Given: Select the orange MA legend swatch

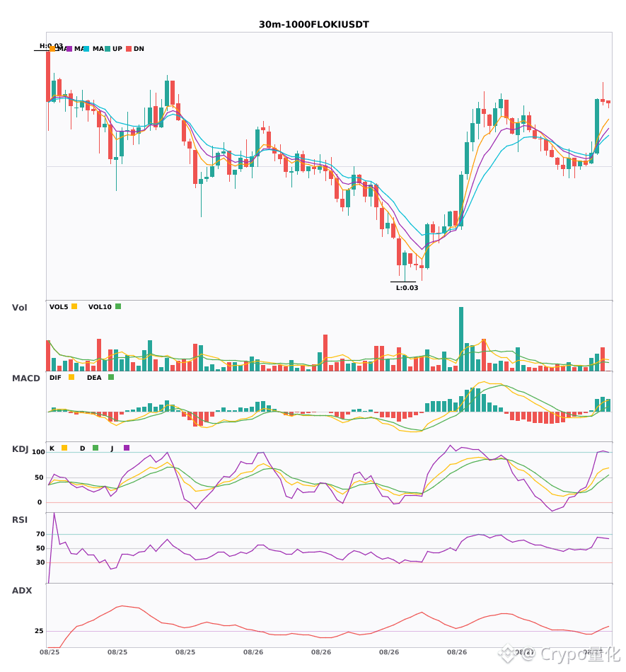Looking at the screenshot, I should tap(52, 49).
